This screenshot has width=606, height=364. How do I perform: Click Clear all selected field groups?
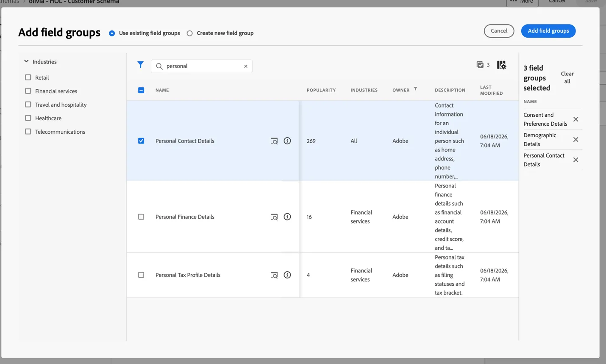(x=567, y=77)
